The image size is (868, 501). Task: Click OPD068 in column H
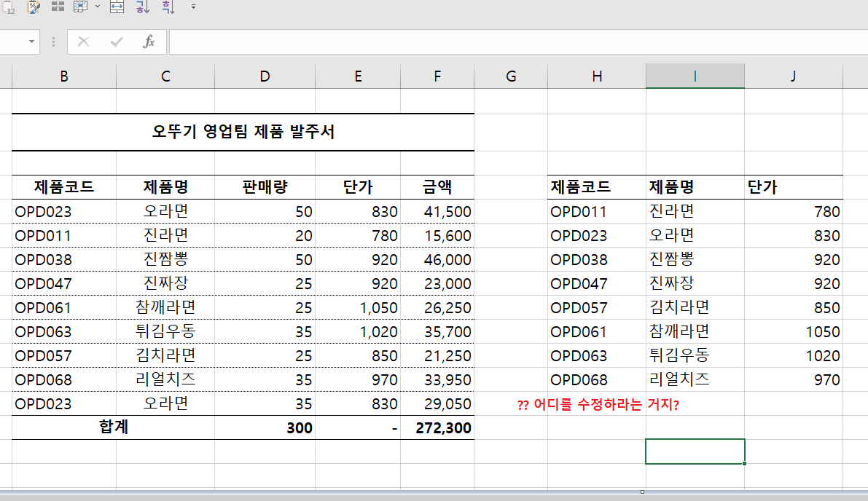pos(597,380)
